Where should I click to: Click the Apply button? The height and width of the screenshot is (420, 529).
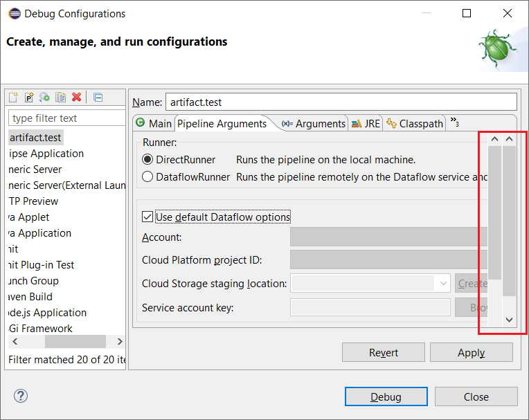471,352
